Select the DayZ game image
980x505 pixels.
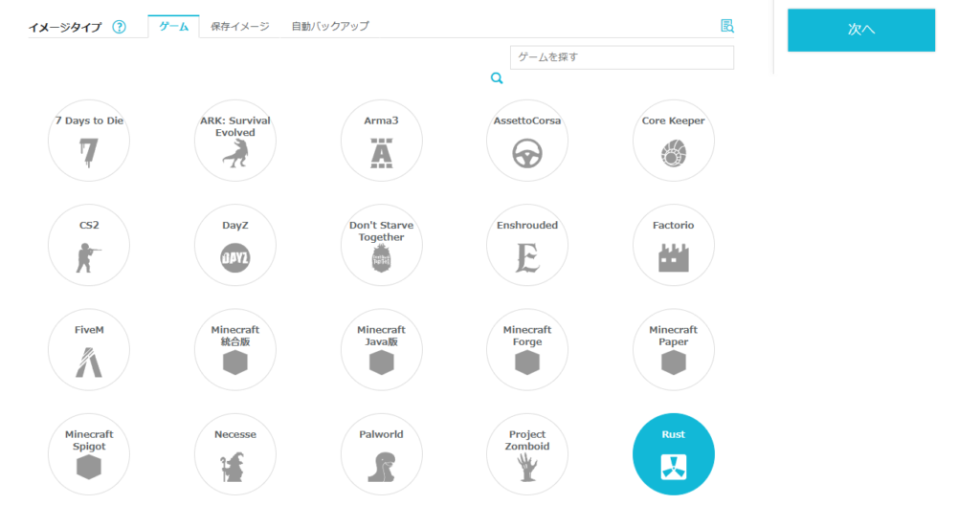(x=235, y=245)
